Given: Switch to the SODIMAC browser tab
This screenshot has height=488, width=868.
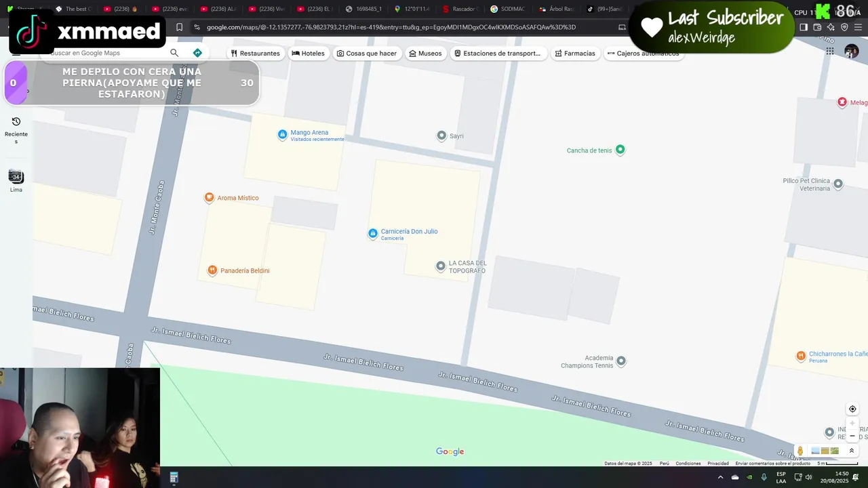Looking at the screenshot, I should click(x=508, y=9).
